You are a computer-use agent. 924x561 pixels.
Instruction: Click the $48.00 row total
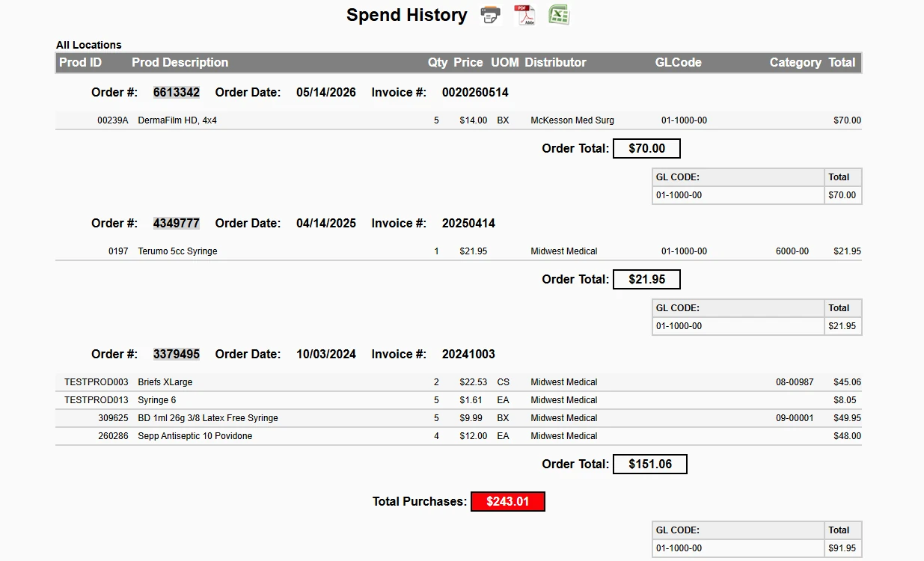point(847,435)
